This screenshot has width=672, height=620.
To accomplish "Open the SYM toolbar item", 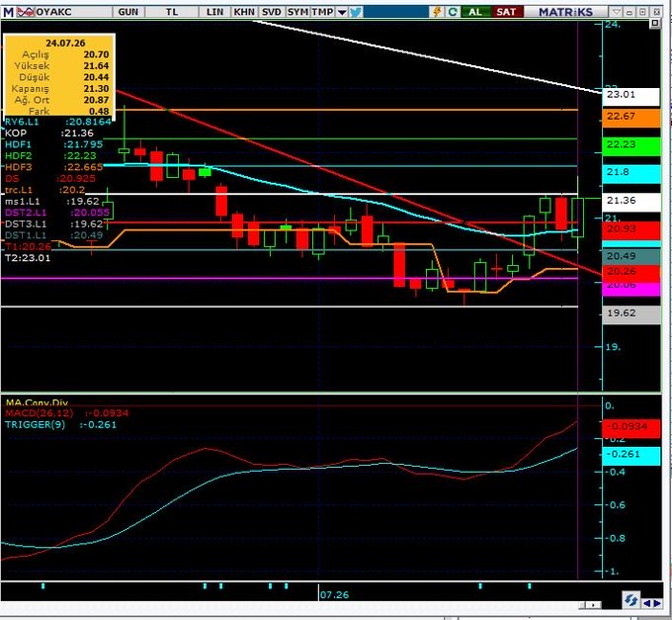I will click(297, 12).
